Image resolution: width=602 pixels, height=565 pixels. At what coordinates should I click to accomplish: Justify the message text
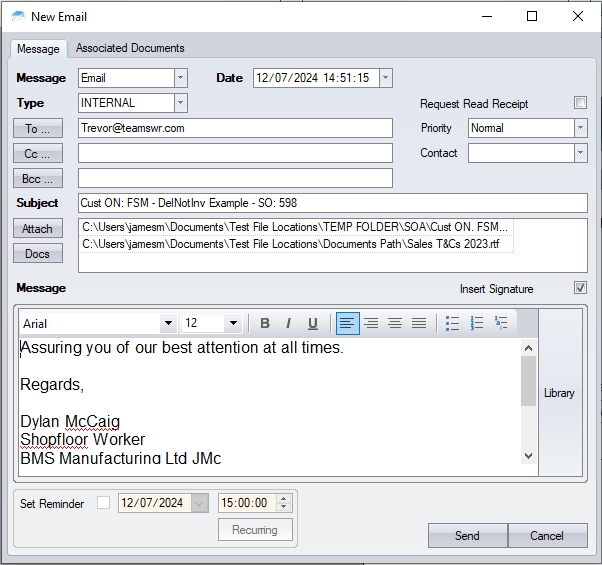click(419, 323)
